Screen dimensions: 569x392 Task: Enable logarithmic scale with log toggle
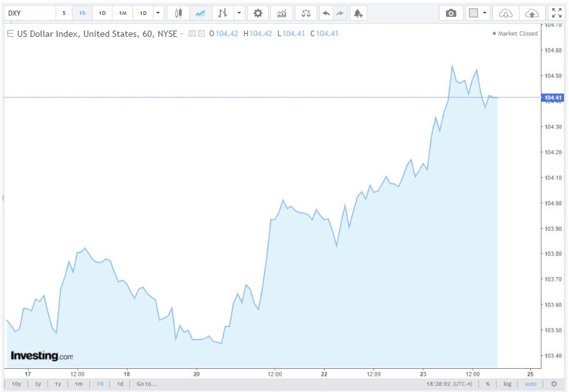click(x=508, y=384)
